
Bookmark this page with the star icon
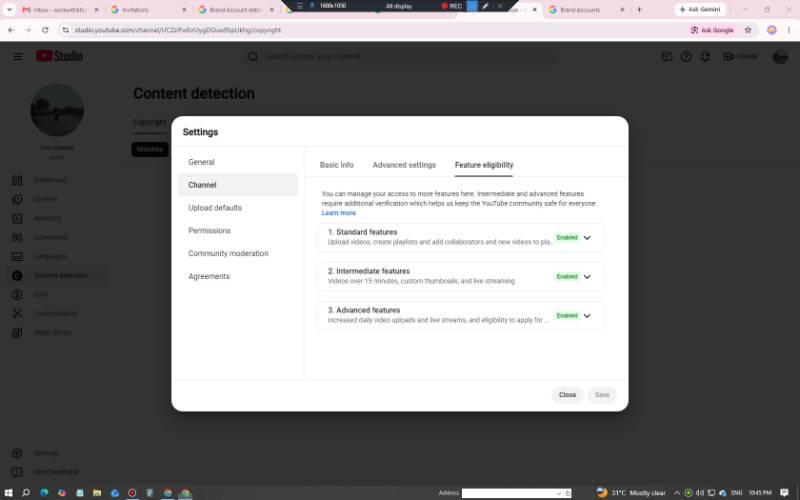(748, 30)
